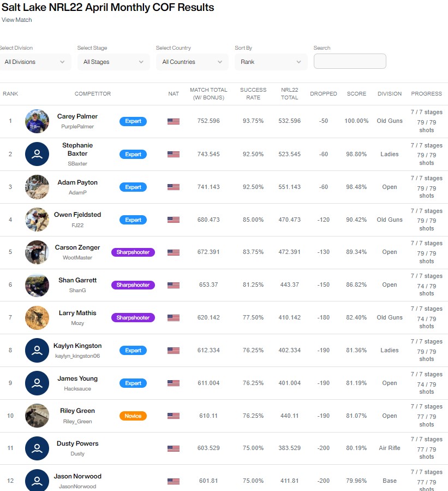Click into the Search input field
Screen dimensions: 448x491
click(x=350, y=61)
